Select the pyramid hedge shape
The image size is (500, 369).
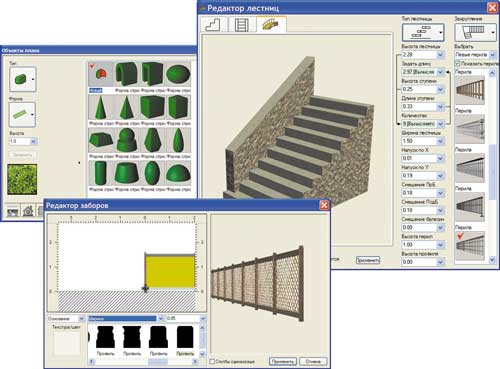pyautogui.click(x=127, y=107)
